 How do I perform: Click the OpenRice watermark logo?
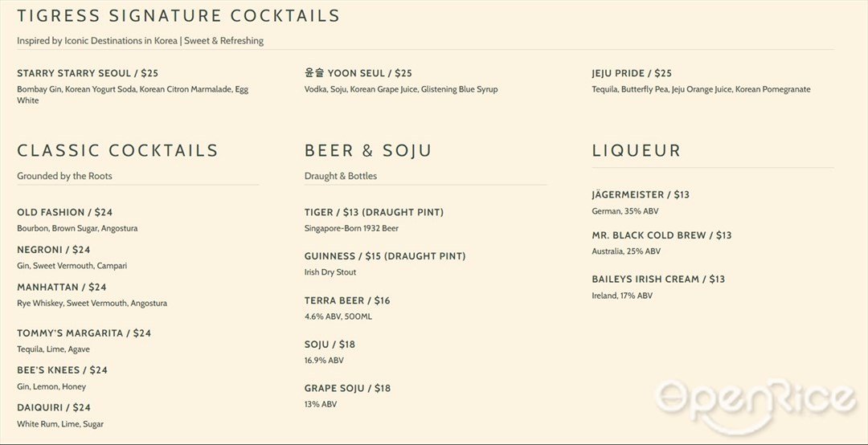coord(756,406)
